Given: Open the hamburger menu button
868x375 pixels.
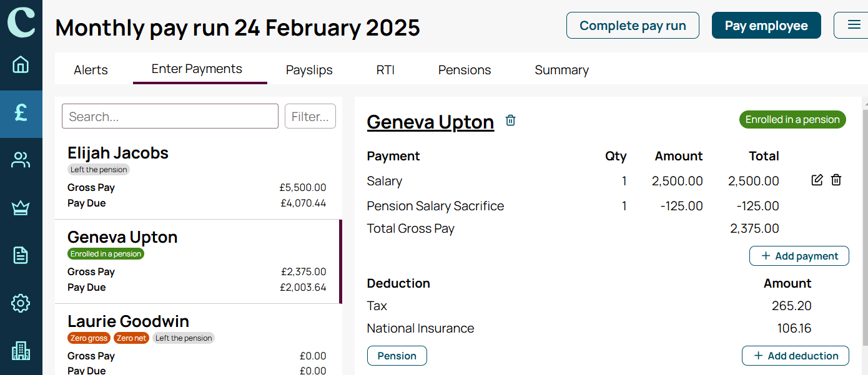Looking at the screenshot, I should point(854,26).
